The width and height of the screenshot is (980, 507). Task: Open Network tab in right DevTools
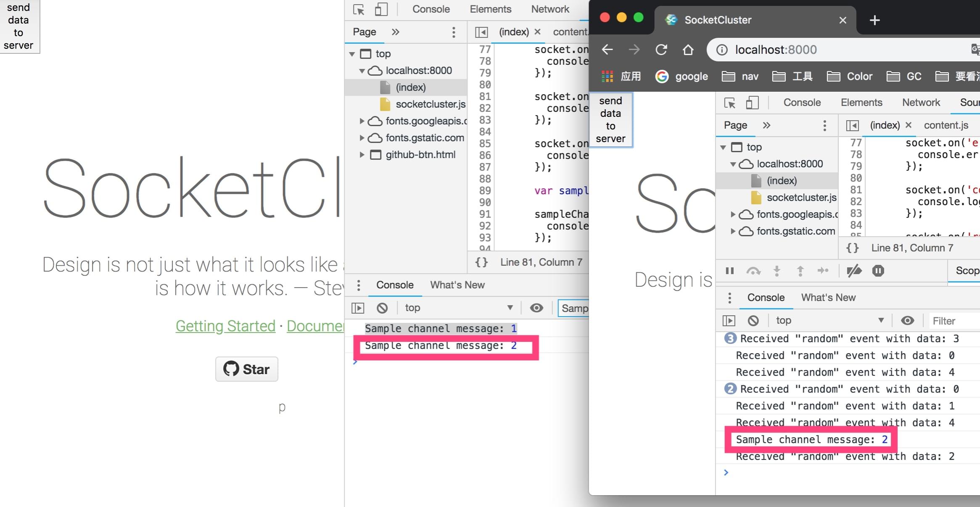click(x=921, y=103)
